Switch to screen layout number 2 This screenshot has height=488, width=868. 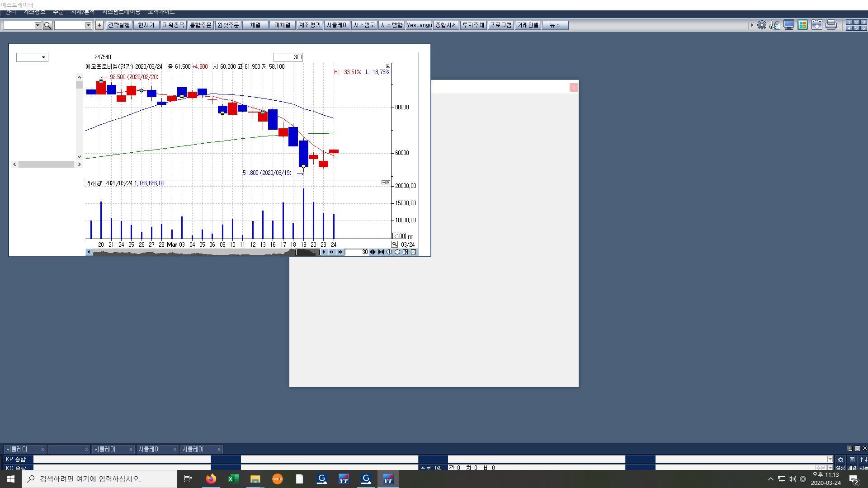[856, 22]
